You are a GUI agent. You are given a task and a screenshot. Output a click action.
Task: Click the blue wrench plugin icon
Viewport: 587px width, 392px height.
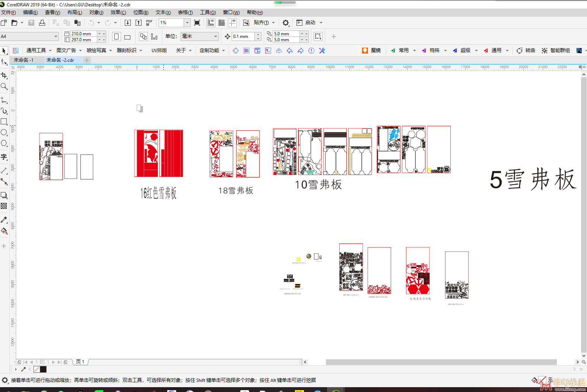pos(322,51)
